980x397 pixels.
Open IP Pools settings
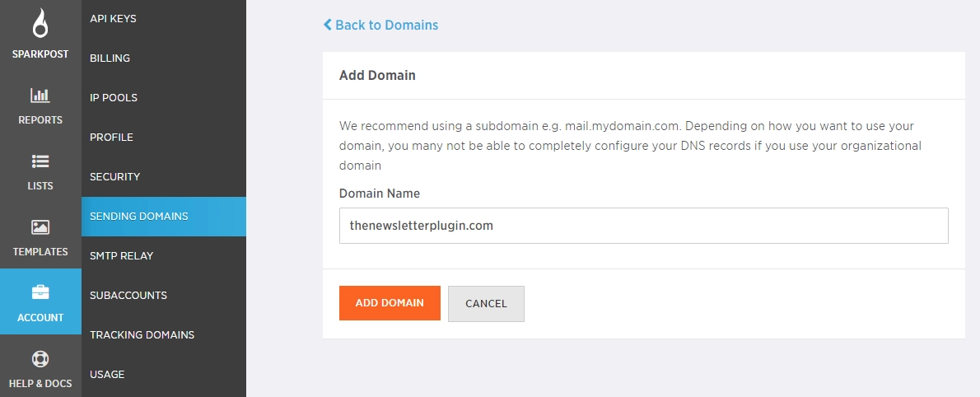coord(114,97)
